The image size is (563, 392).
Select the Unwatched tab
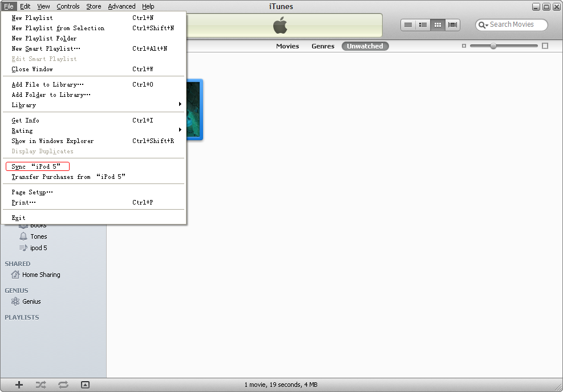tap(365, 46)
